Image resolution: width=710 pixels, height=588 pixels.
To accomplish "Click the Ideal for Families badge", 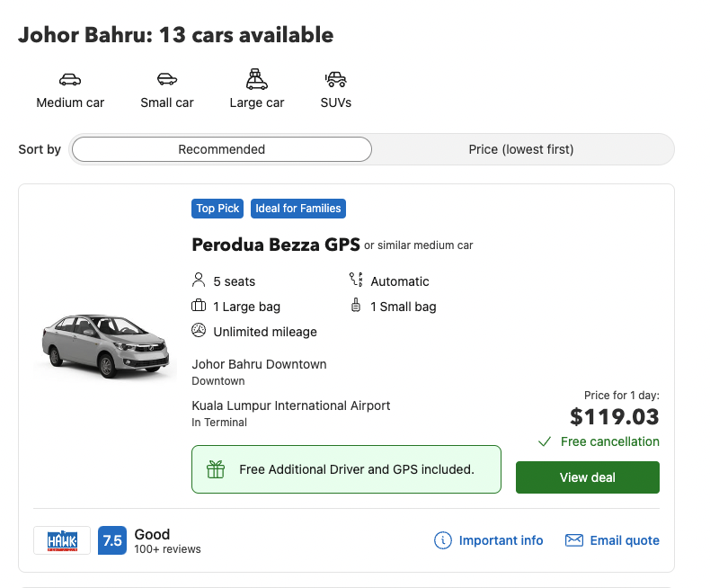I will point(298,209).
